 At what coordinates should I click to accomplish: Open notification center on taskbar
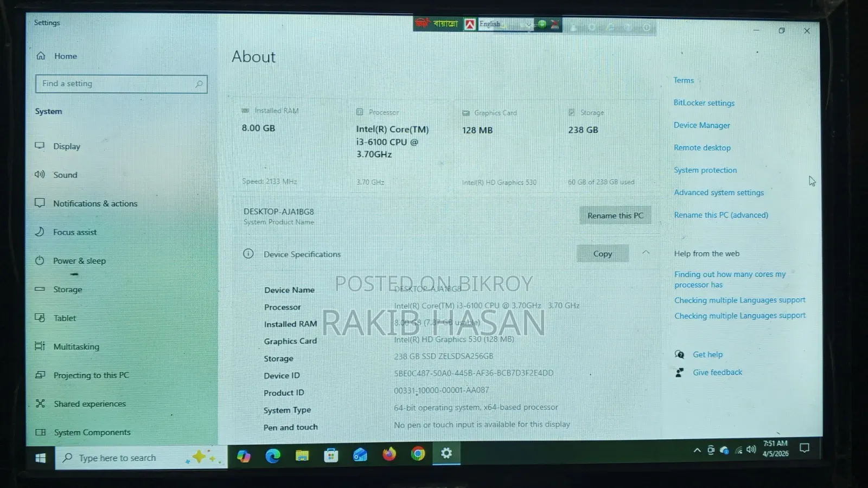click(805, 448)
